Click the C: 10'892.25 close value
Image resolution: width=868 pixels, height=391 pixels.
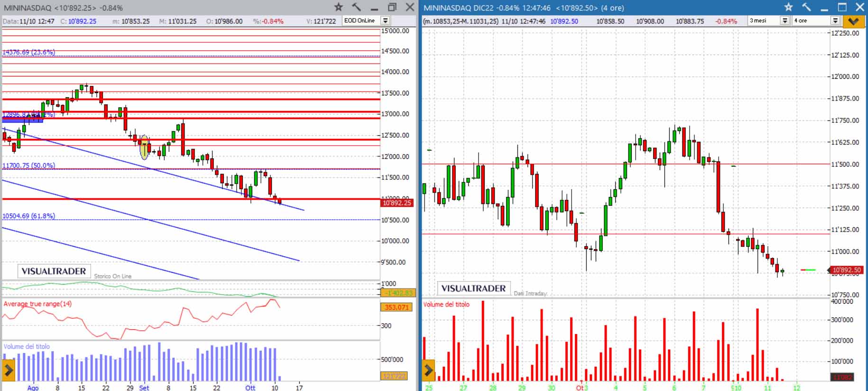[78, 21]
